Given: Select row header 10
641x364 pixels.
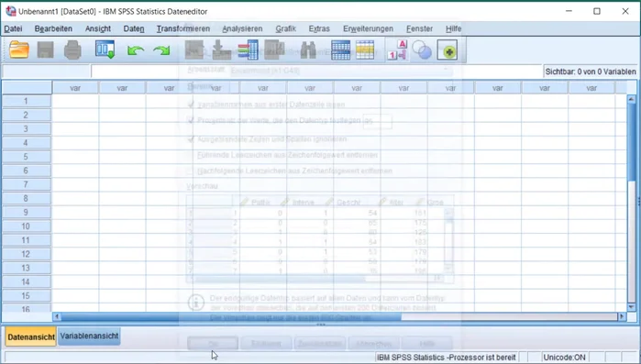Looking at the screenshot, I should 27,226.
